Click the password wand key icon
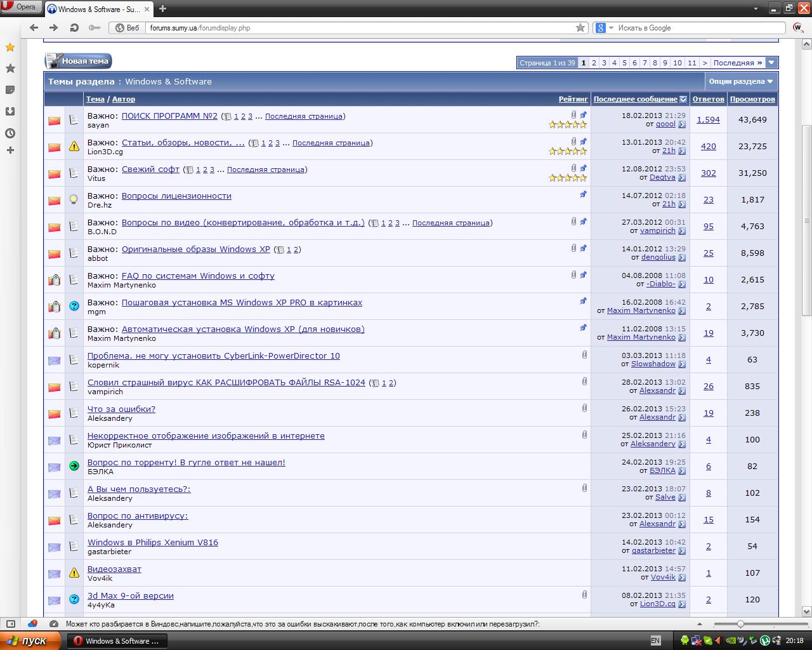The width and height of the screenshot is (812, 650). pos(95,27)
